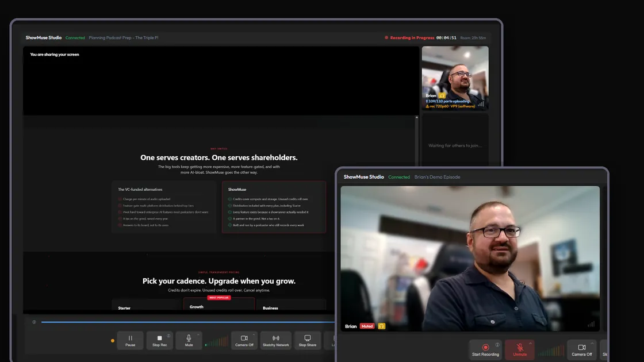
Task: Turn camera off in the back window
Action: [x=244, y=340]
